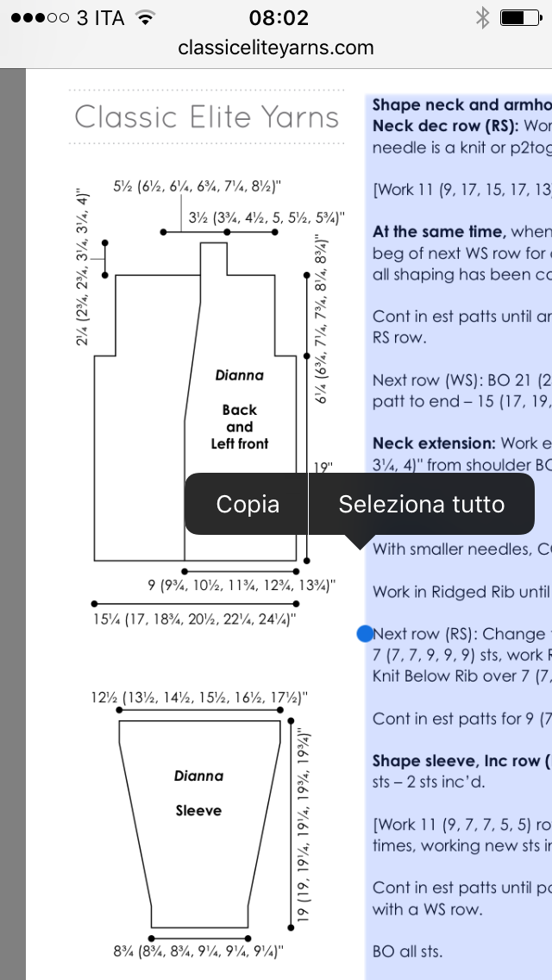552x980 pixels.
Task: Tap the Bluetooth icon in status bar
Action: (x=482, y=18)
